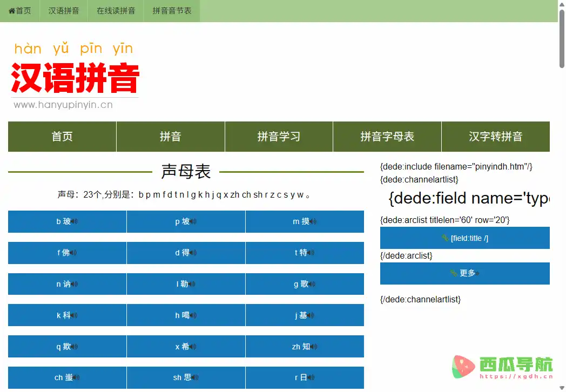
Task: Play the sound icon for d 得
Action: coord(193,253)
